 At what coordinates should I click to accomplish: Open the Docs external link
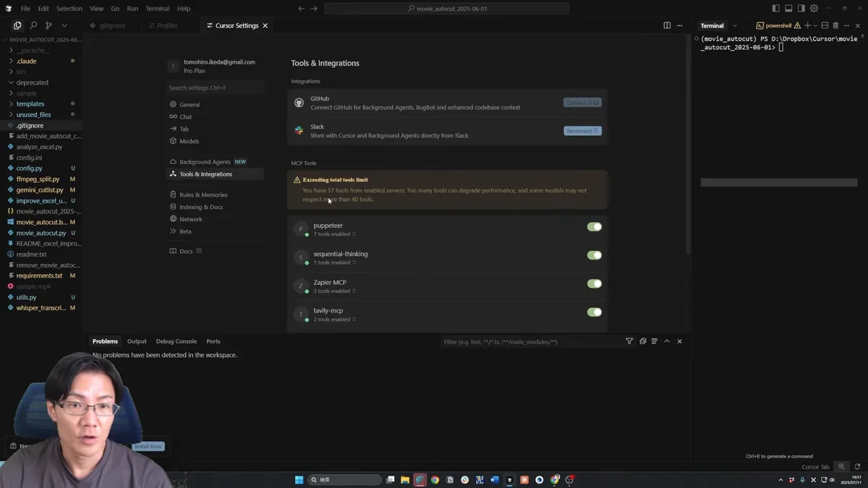coord(186,252)
